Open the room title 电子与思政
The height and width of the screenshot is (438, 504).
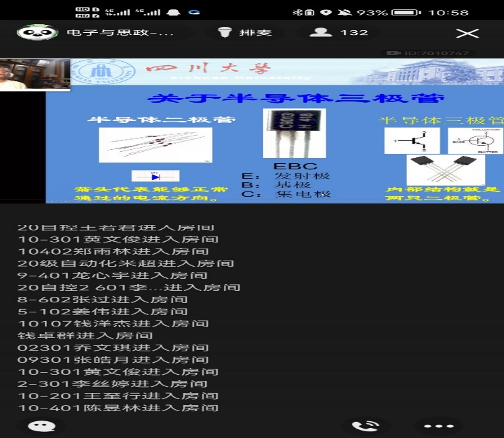(x=119, y=32)
